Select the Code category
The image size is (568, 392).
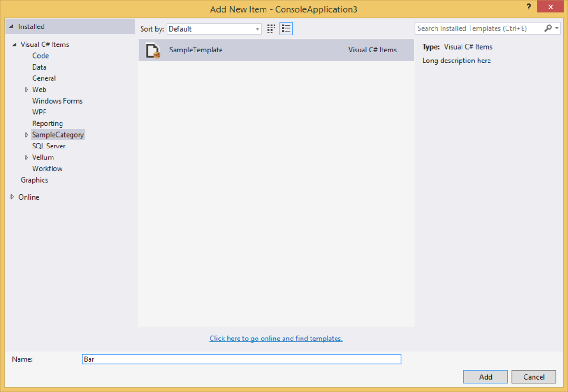point(40,56)
